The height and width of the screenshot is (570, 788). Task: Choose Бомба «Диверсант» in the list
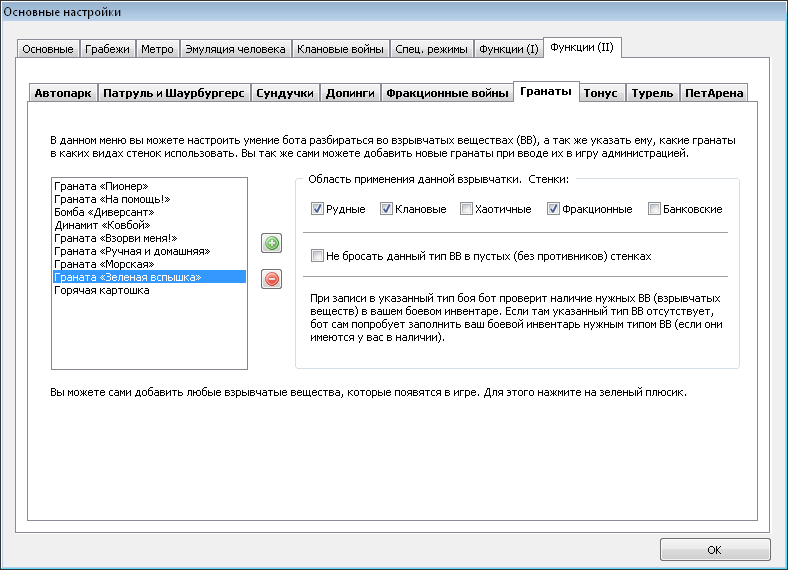point(149,212)
